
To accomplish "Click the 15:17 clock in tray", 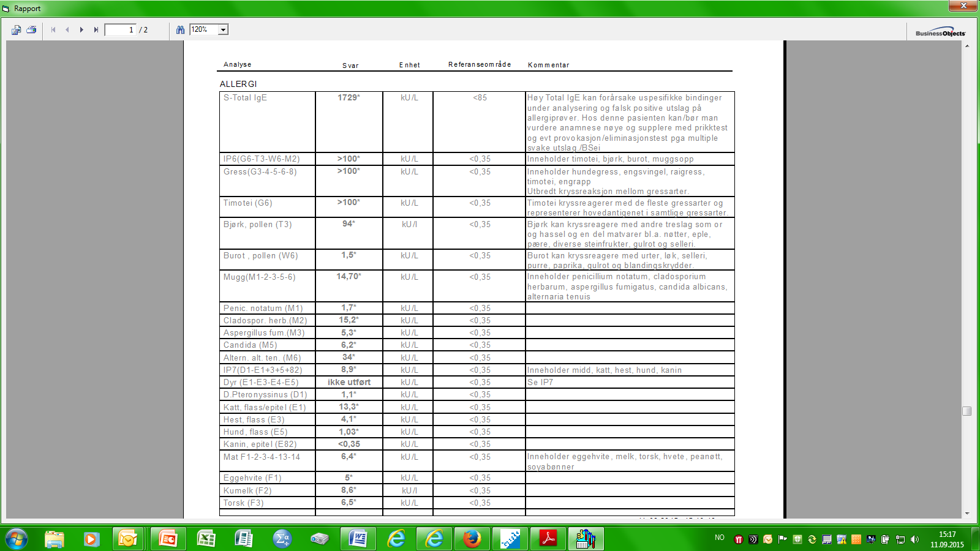I will tap(947, 534).
